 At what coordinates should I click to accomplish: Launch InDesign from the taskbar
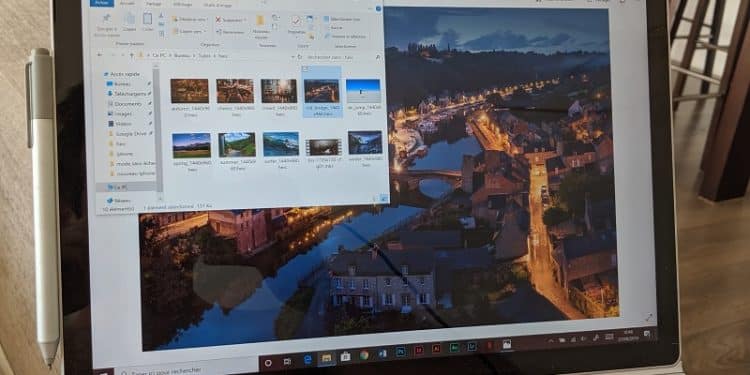click(419, 350)
